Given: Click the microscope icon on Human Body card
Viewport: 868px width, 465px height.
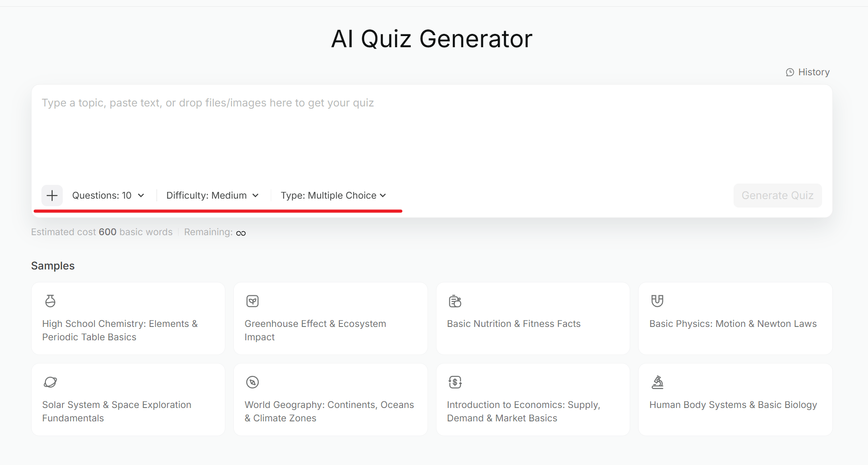Looking at the screenshot, I should point(657,382).
